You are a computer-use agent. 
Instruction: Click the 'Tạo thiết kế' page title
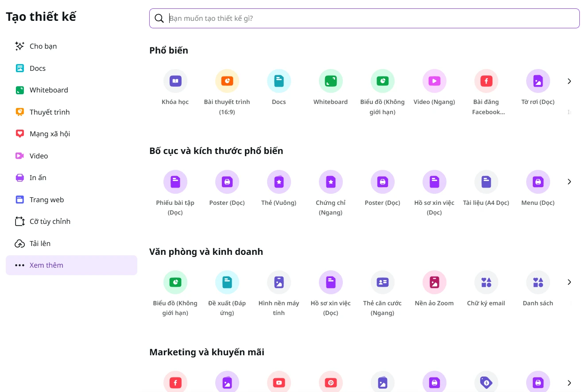coord(41,17)
